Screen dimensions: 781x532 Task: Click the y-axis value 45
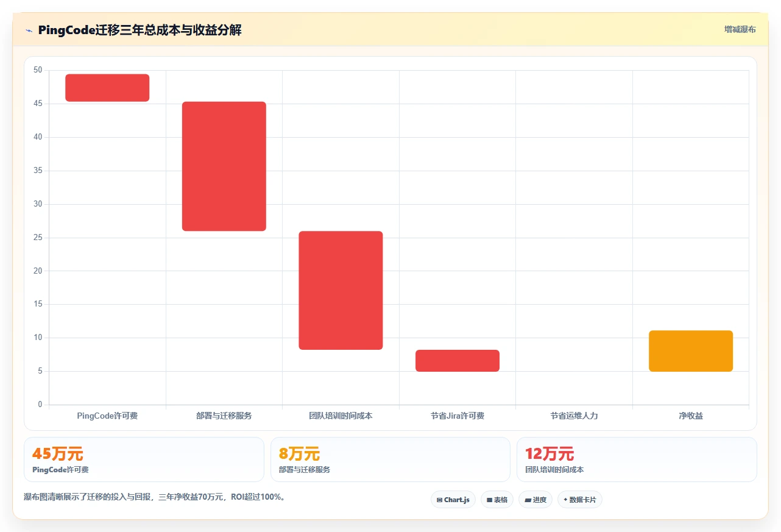(38, 104)
